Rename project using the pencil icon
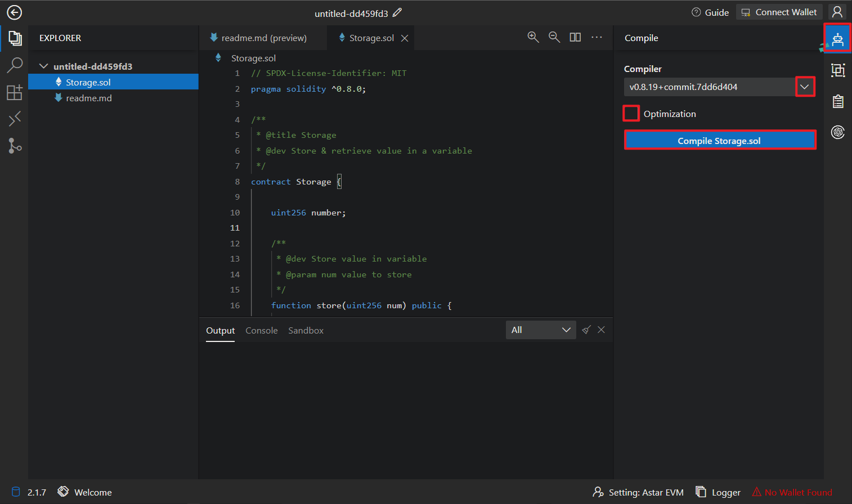Image resolution: width=852 pixels, height=504 pixels. pyautogui.click(x=397, y=12)
